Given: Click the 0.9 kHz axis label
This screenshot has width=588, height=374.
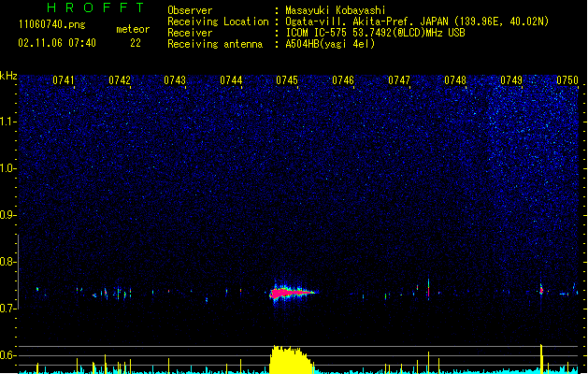Looking at the screenshot, I should point(8,215).
